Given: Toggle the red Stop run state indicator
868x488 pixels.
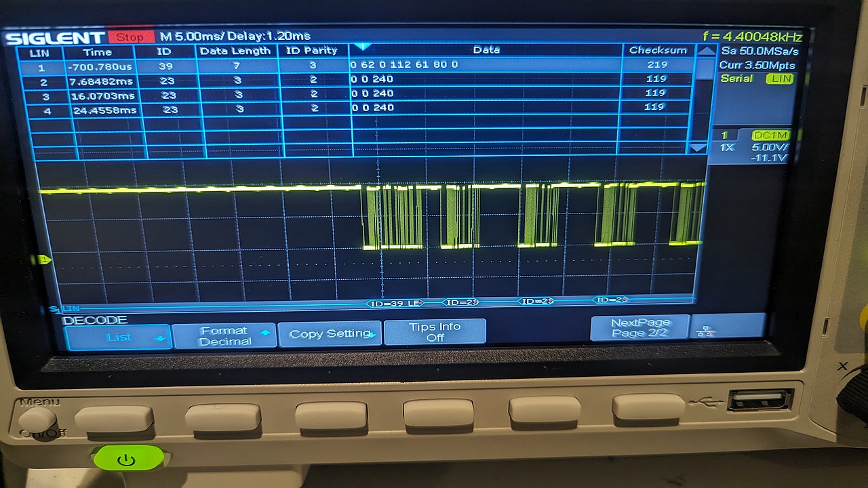Looking at the screenshot, I should pos(131,37).
